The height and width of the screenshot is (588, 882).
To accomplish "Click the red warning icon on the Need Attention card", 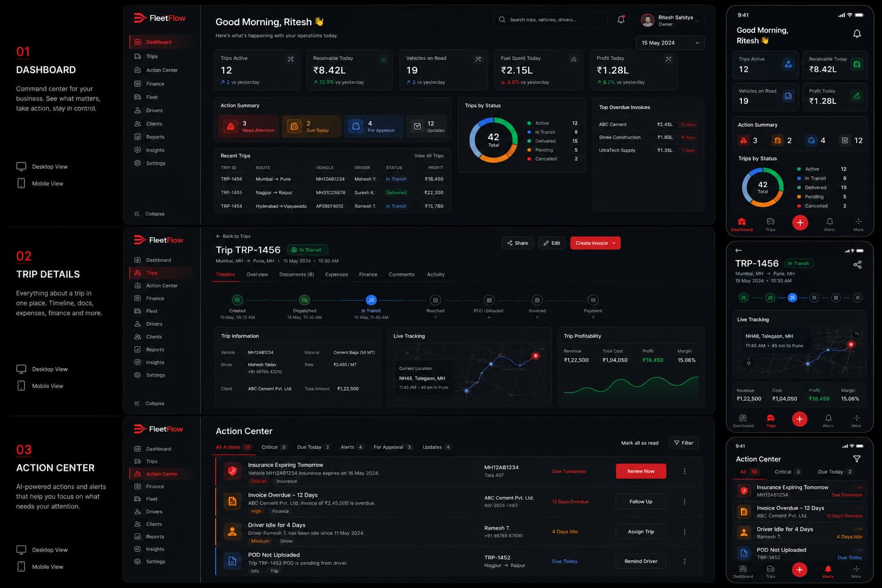I will (x=231, y=126).
